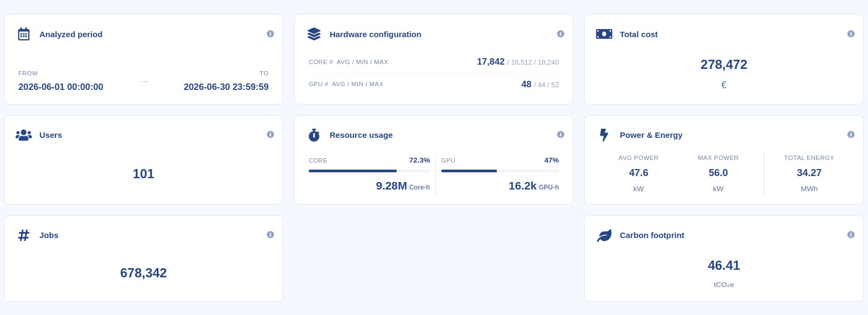The image size is (868, 315).
Task: Click the GPU usage progress bar
Action: tap(500, 171)
